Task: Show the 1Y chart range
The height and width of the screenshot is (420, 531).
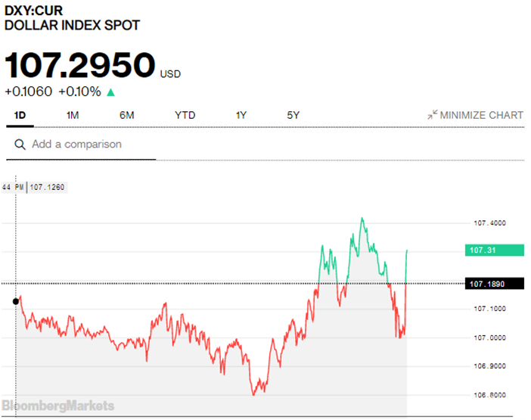Action: pyautogui.click(x=241, y=115)
